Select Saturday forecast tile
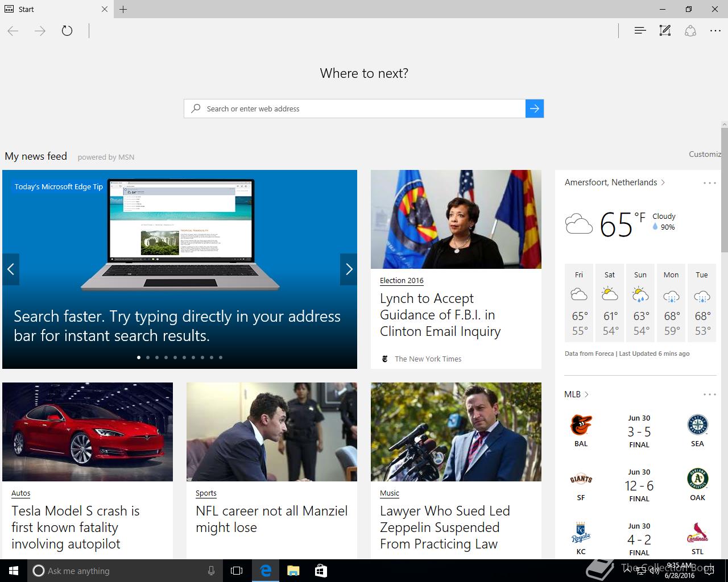Screen dimensions: 728x582 coord(610,303)
